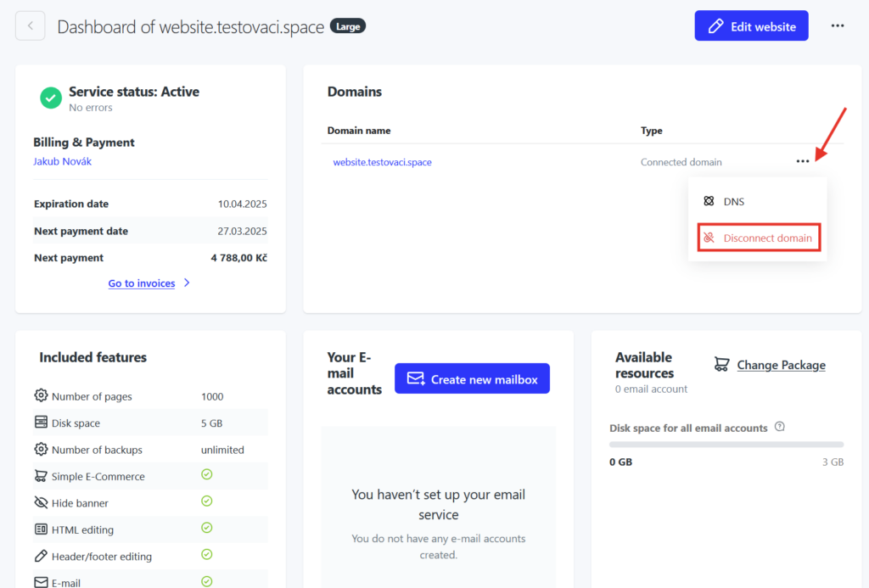Click the Simple E-Commerce green checkmark

tap(206, 475)
